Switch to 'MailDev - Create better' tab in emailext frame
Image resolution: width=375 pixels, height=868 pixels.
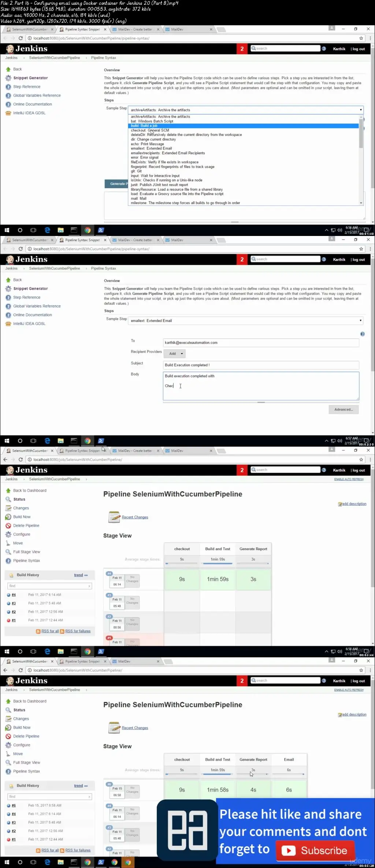[135, 240]
